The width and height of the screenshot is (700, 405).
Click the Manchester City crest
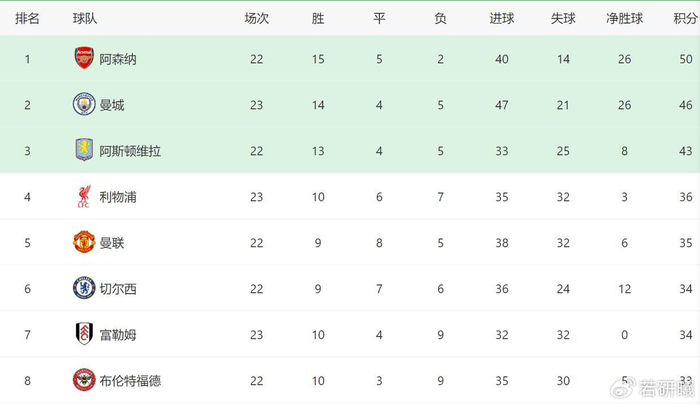84,104
